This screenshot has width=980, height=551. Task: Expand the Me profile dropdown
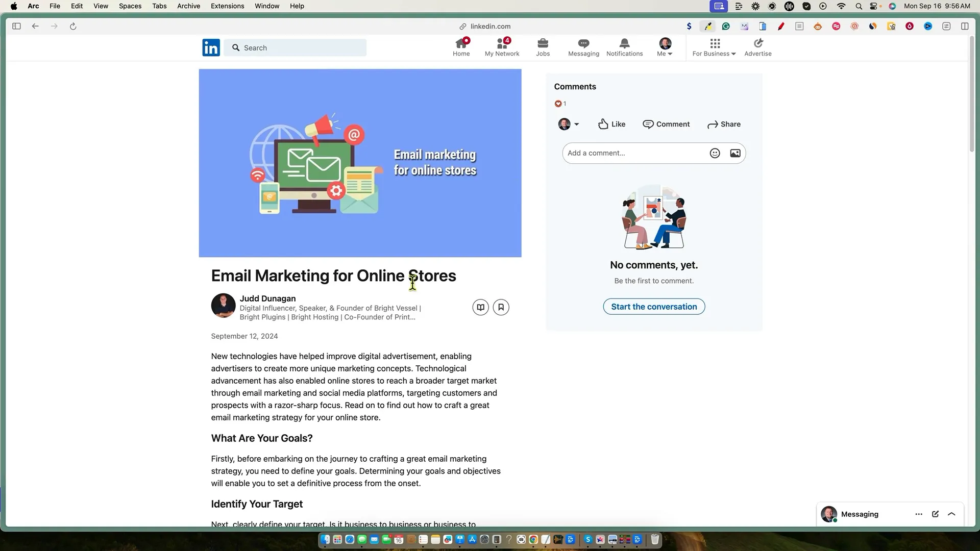665,47
